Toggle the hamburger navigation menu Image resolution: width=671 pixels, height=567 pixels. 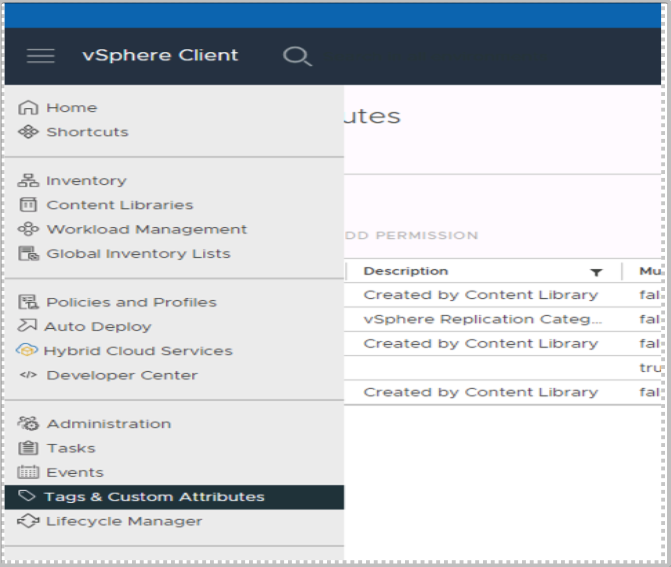click(41, 56)
